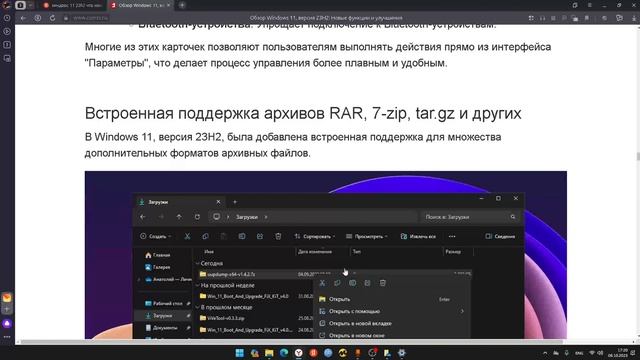Expand the tab list dropdown arrow
Viewport: 640px width, 360px height.
30,5
